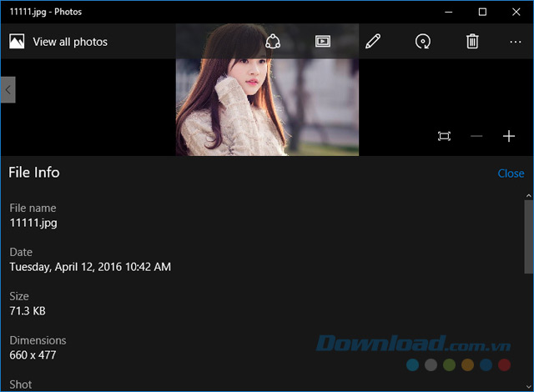
Task: Go to the previous photo arrow
Action: (8, 89)
